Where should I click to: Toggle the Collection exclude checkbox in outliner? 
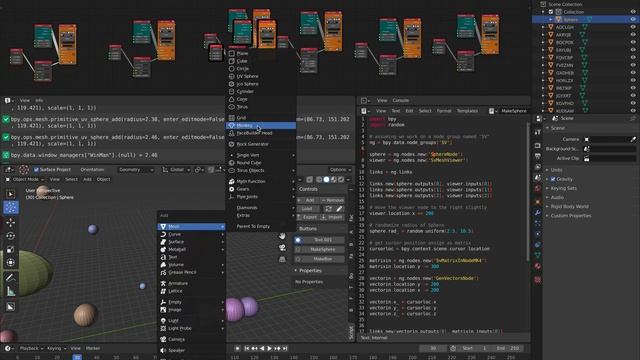(x=551, y=12)
